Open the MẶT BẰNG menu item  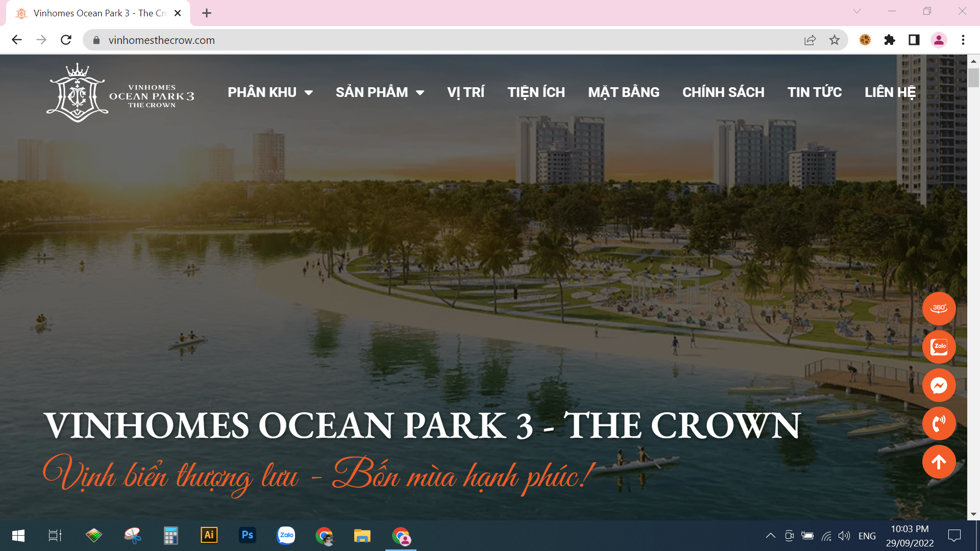(x=623, y=92)
